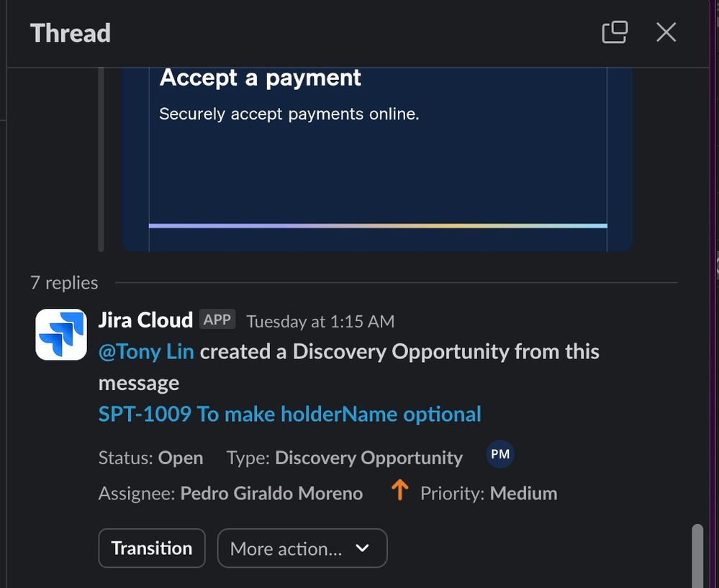Select the Status: Open text
This screenshot has height=588, width=719.
(151, 458)
